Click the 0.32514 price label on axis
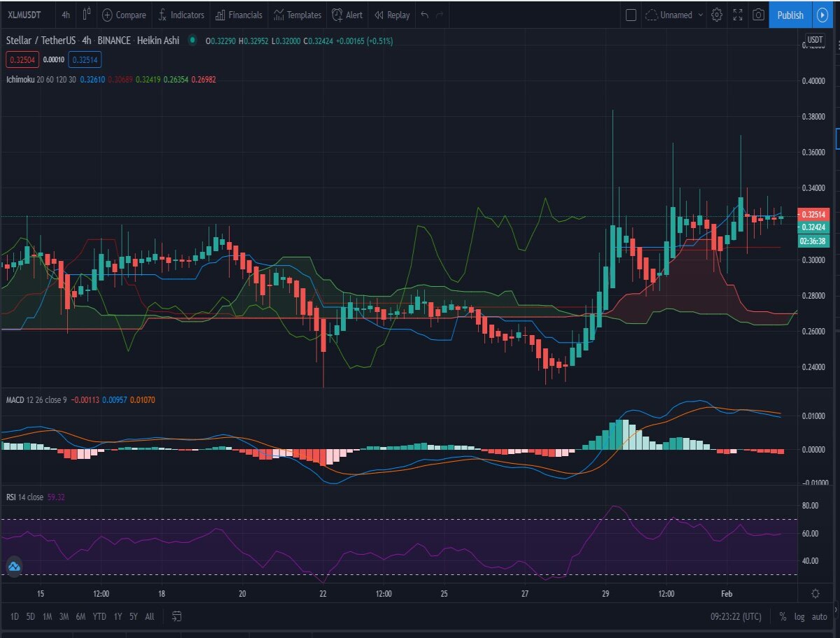Screen dimensions: 840x638 813,215
